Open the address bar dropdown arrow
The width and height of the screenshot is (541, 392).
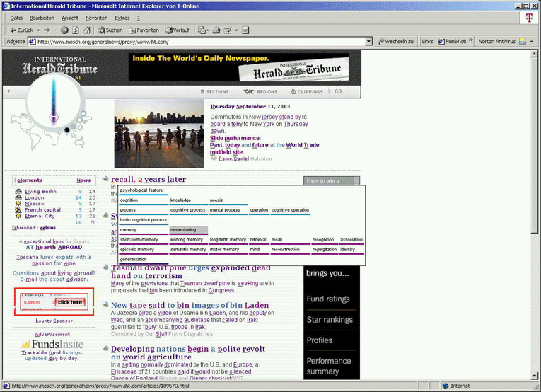(x=368, y=42)
